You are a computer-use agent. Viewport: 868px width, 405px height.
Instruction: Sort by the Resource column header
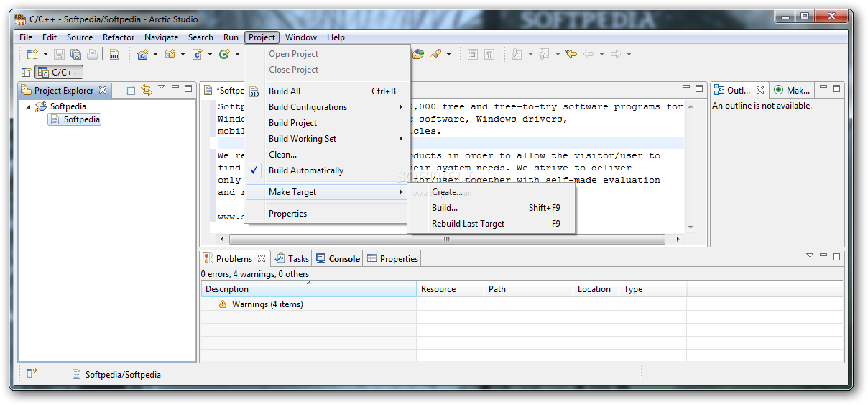[450, 289]
